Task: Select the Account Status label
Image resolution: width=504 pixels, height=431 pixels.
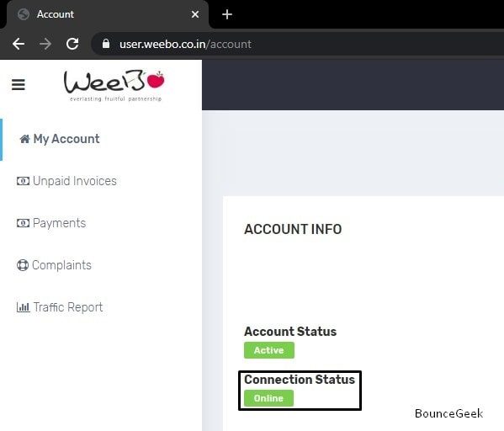Action: point(290,332)
